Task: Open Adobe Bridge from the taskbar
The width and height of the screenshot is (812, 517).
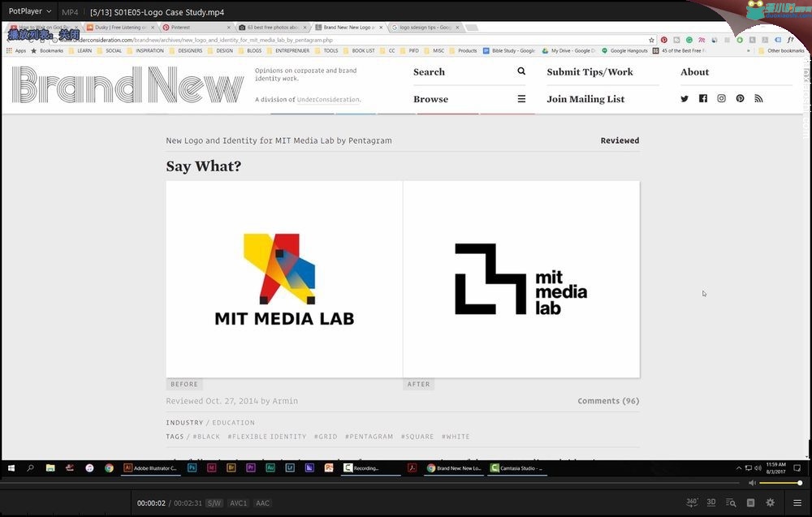Action: (x=231, y=467)
